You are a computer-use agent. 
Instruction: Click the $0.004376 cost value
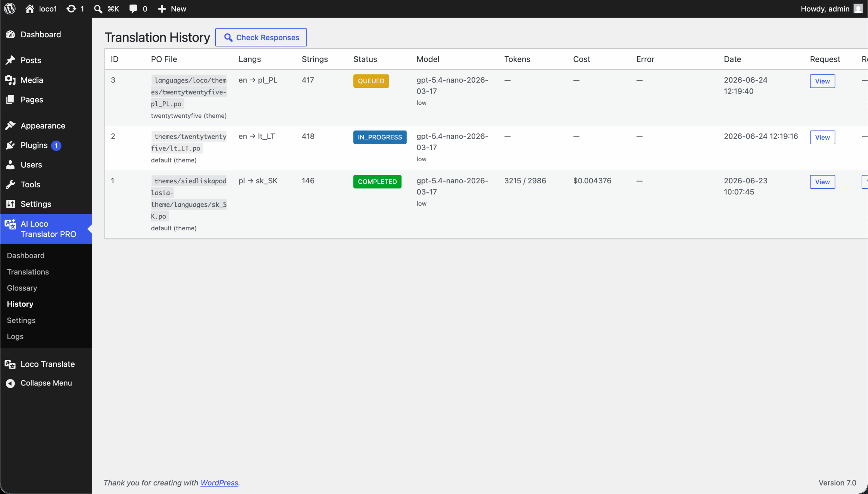[x=592, y=181]
